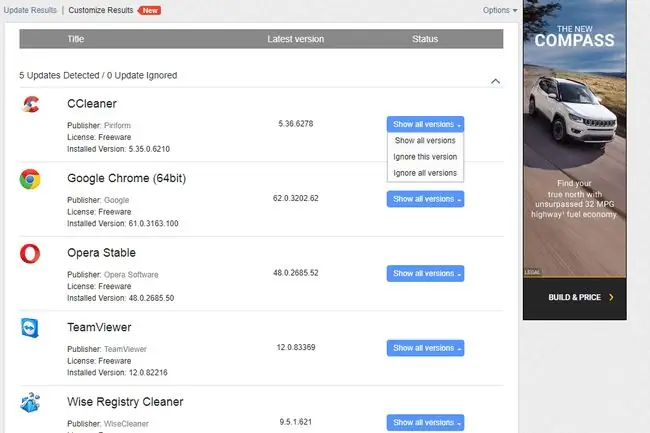Image resolution: width=650 pixels, height=433 pixels.
Task: Click the Opera Stable red icon
Action: [30, 254]
